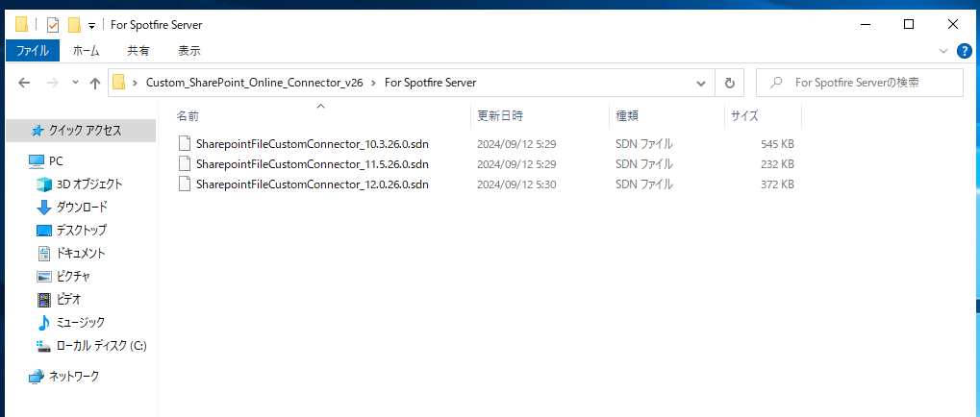Open デスクトップ in the navigation pane

click(81, 230)
